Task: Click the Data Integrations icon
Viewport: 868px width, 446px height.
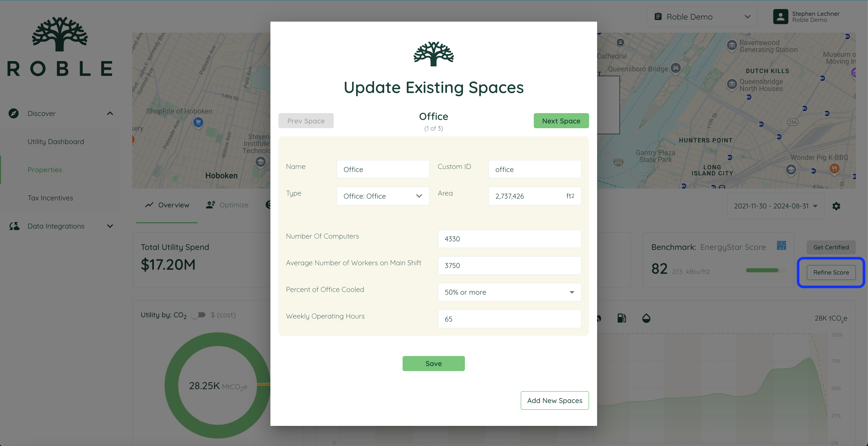Action: (14, 226)
